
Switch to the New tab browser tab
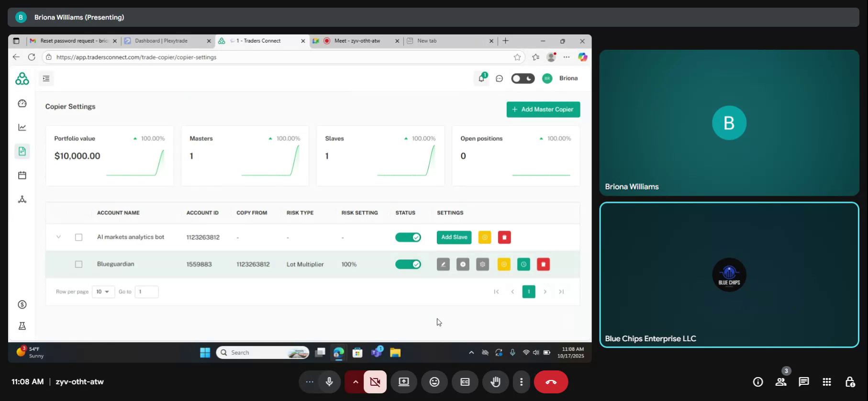pos(450,41)
